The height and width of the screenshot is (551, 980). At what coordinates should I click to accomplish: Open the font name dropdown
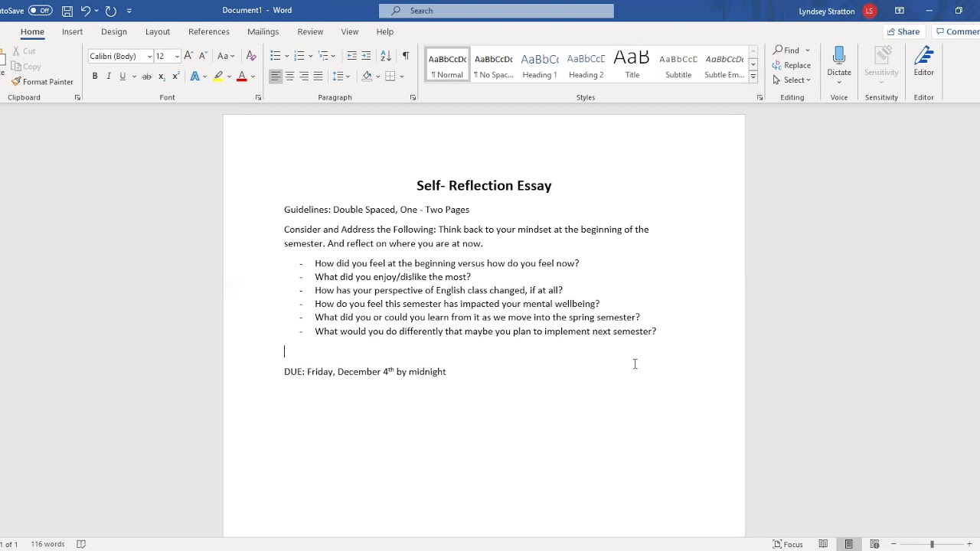pyautogui.click(x=149, y=57)
